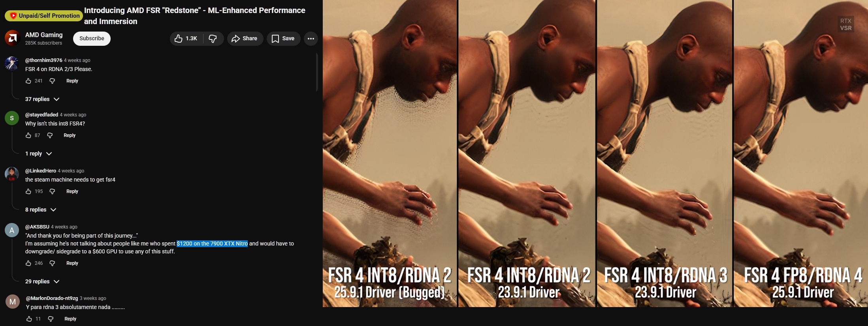This screenshot has height=326, width=868.
Task: Like the comment by @MarlonDorado-nt9zg
Action: click(29, 319)
